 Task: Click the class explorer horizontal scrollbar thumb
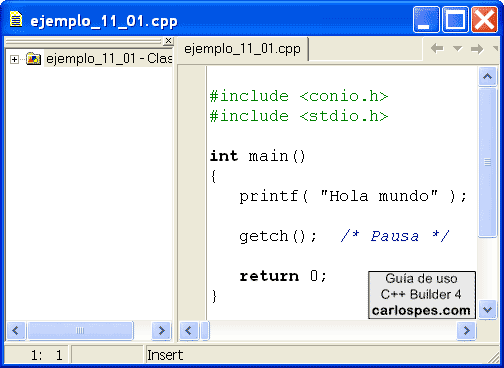[x=80, y=331]
